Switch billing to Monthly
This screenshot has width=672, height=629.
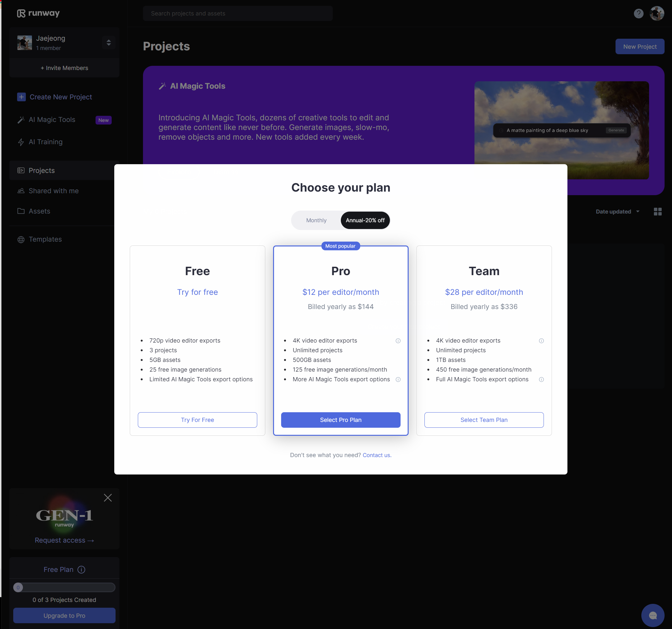coord(316,220)
